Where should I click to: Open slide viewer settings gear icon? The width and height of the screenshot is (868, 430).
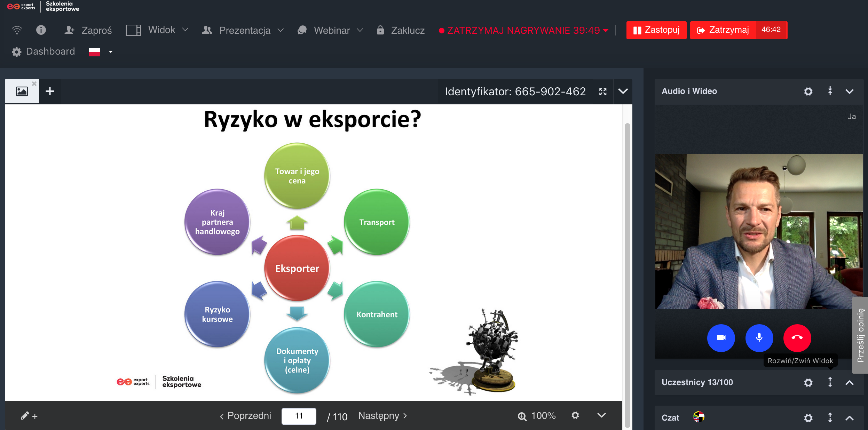575,415
